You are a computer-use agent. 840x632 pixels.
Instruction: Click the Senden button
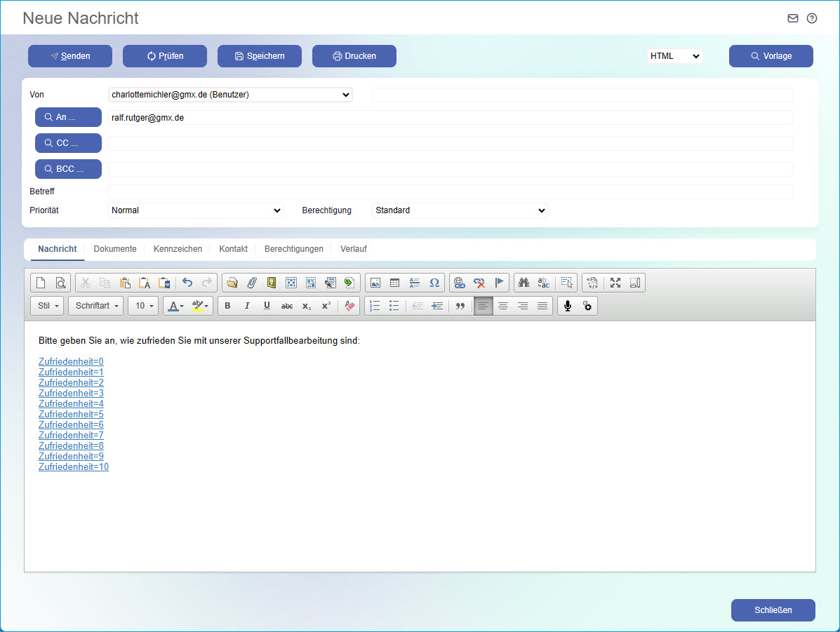pos(70,56)
